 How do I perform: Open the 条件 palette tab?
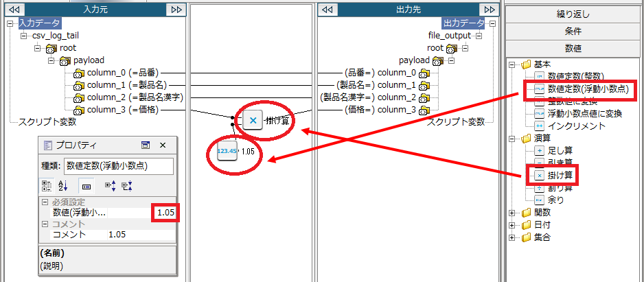tap(573, 31)
